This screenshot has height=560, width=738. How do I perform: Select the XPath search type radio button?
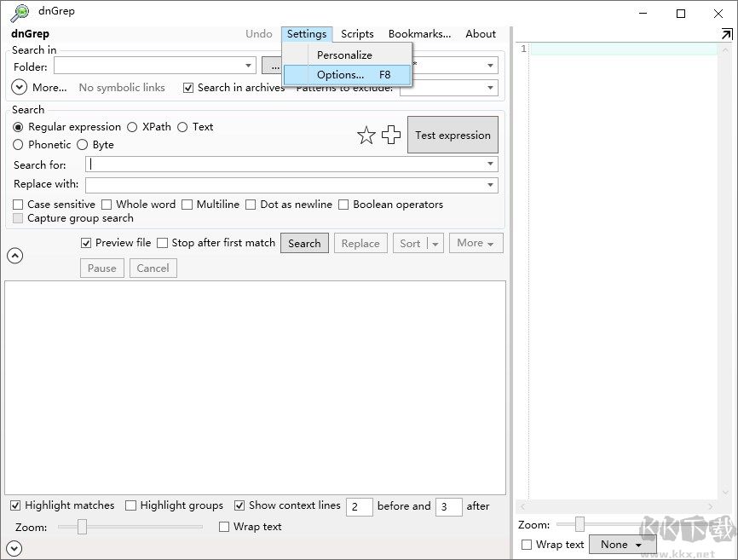click(x=133, y=127)
